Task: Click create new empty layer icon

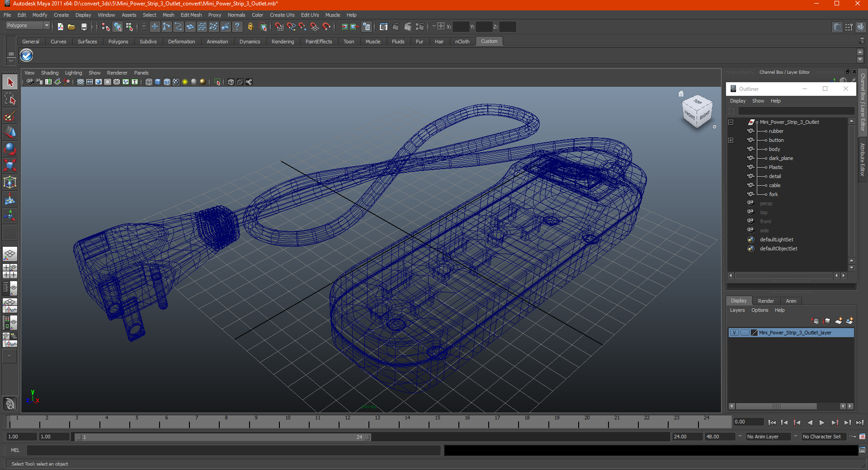Action: [x=838, y=321]
